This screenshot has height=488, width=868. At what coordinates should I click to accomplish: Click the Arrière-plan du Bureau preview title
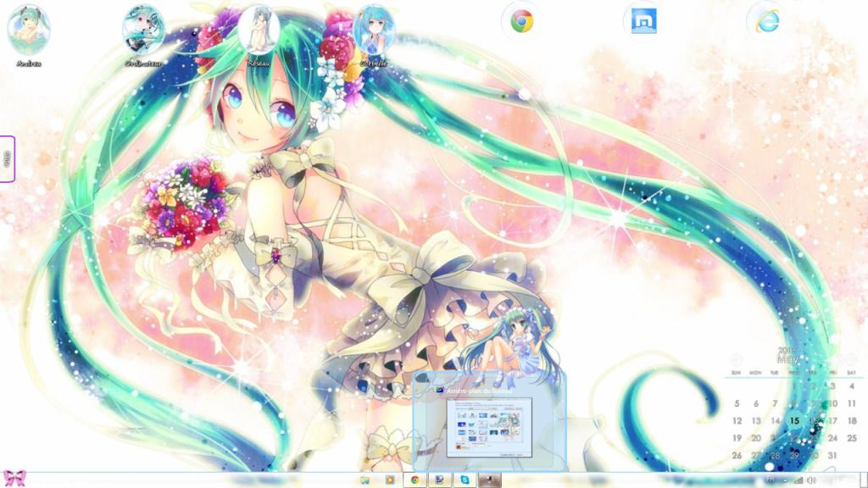[480, 391]
